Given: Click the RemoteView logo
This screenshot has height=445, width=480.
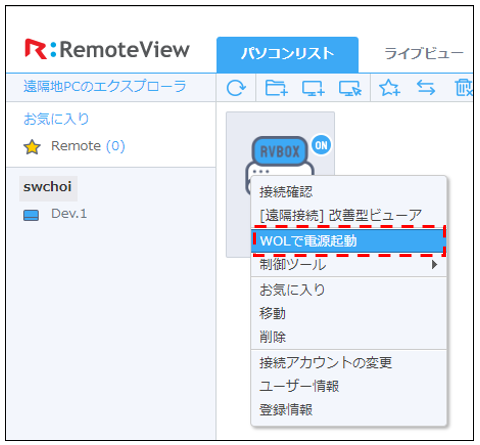Looking at the screenshot, I should coord(107,49).
